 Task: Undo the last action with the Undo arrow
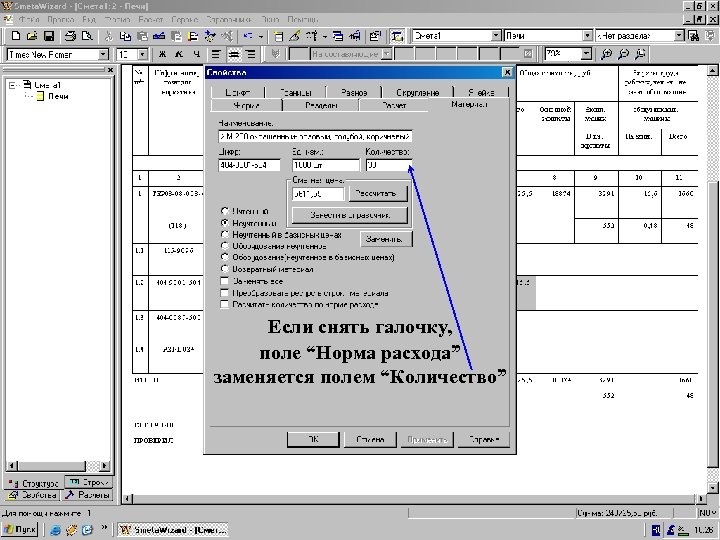[x=248, y=36]
